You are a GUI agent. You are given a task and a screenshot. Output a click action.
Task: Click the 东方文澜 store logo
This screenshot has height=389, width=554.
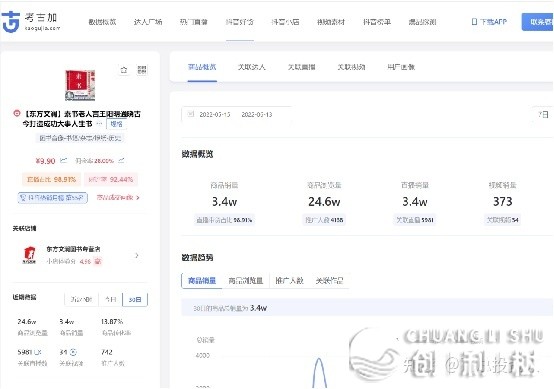pyautogui.click(x=30, y=255)
